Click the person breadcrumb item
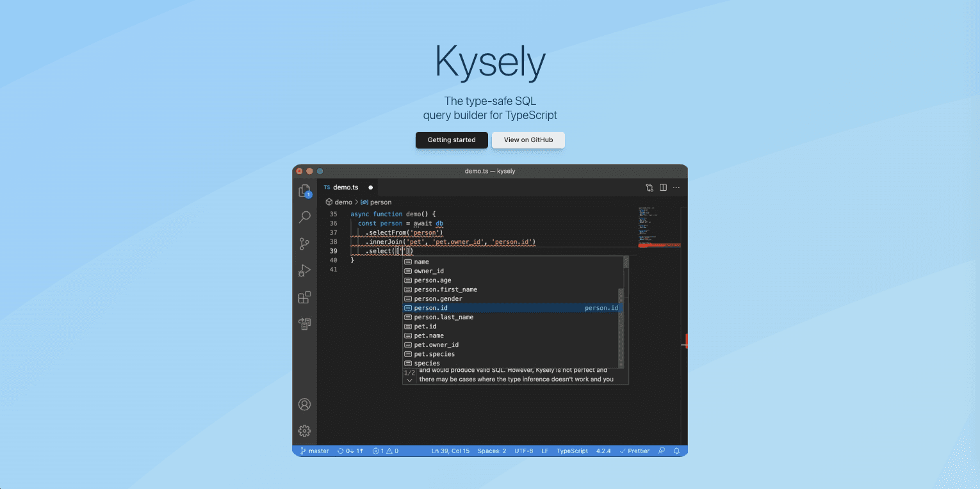The height and width of the screenshot is (489, 980). [x=376, y=202]
